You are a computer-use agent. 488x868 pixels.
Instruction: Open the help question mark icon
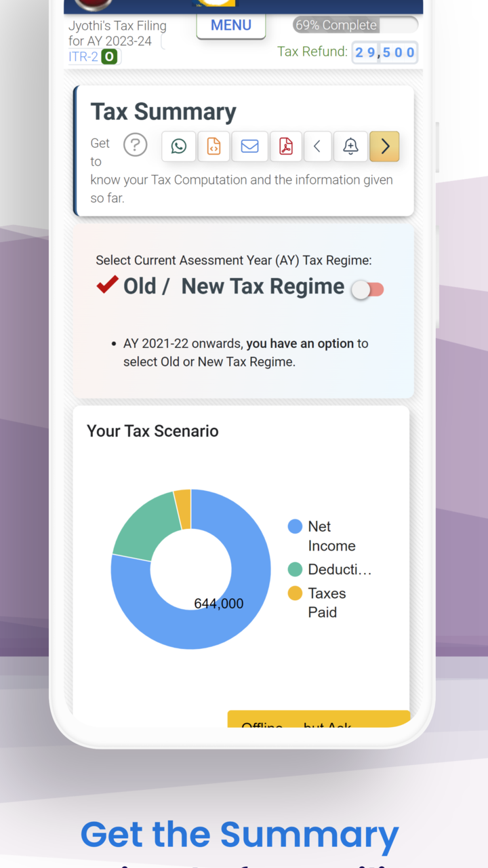pos(135,144)
